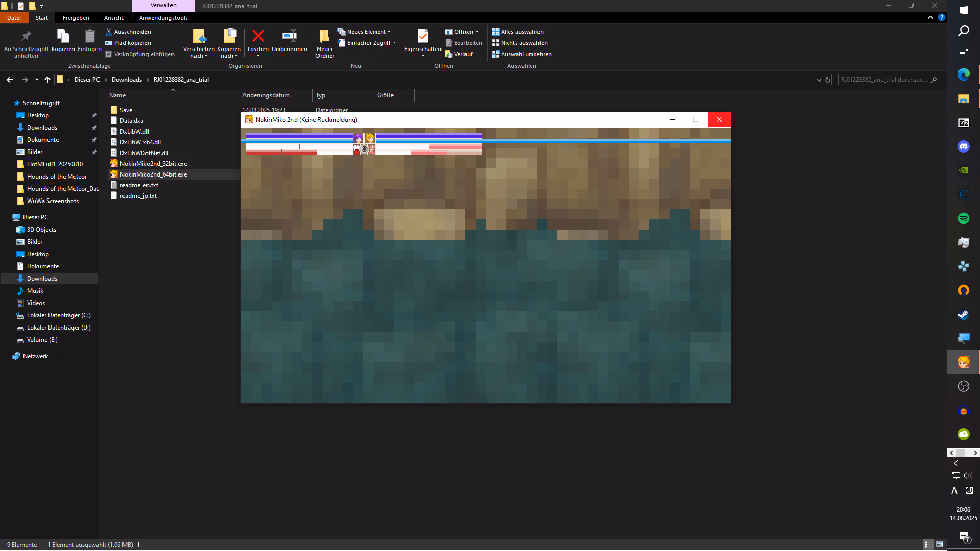The height and width of the screenshot is (551, 980).
Task: Open Eigenschaften properties icon
Action: pyautogui.click(x=423, y=36)
